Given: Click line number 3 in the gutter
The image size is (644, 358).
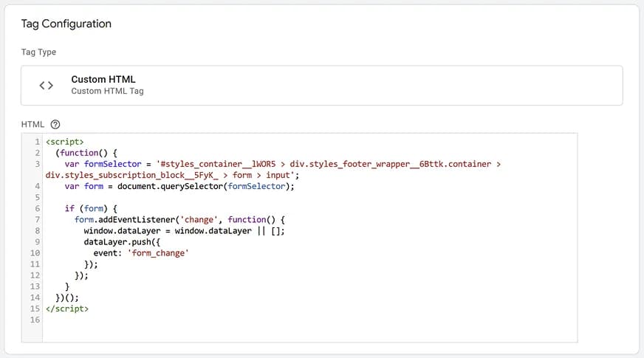Looking at the screenshot, I should coord(36,164).
